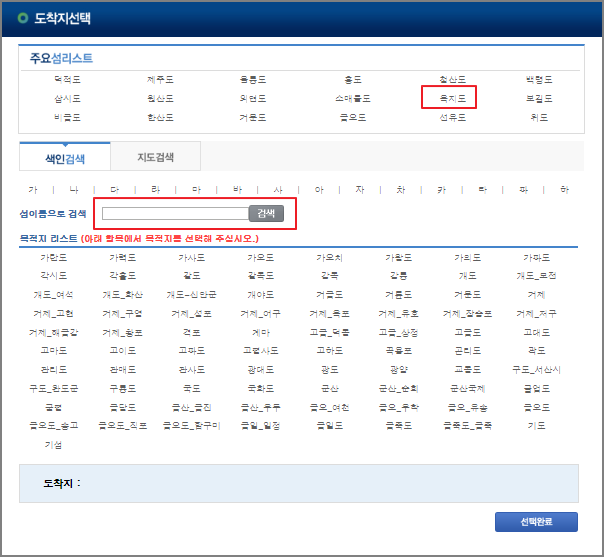Image resolution: width=604 pixels, height=557 pixels.
Task: Pick 가의도 from the destination list
Action: click(468, 257)
